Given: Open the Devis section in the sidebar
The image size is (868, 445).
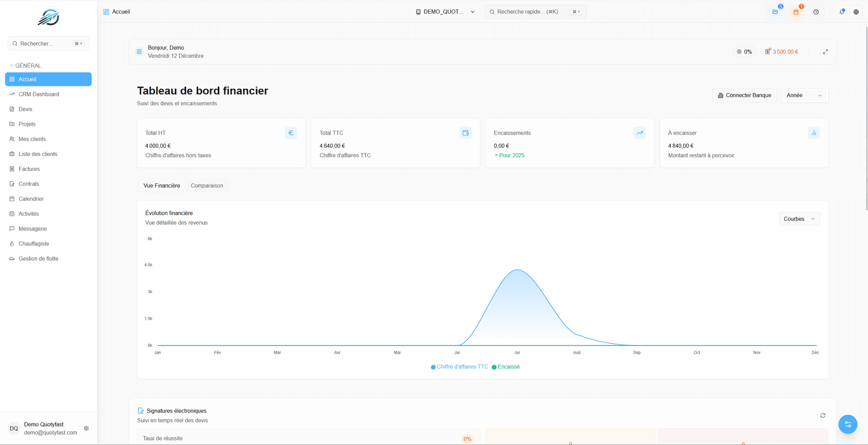Looking at the screenshot, I should [x=26, y=109].
